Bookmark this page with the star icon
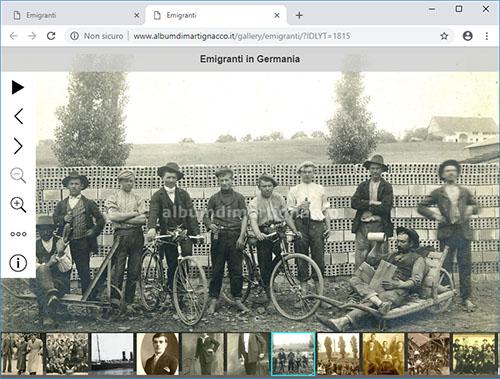 pyautogui.click(x=444, y=36)
